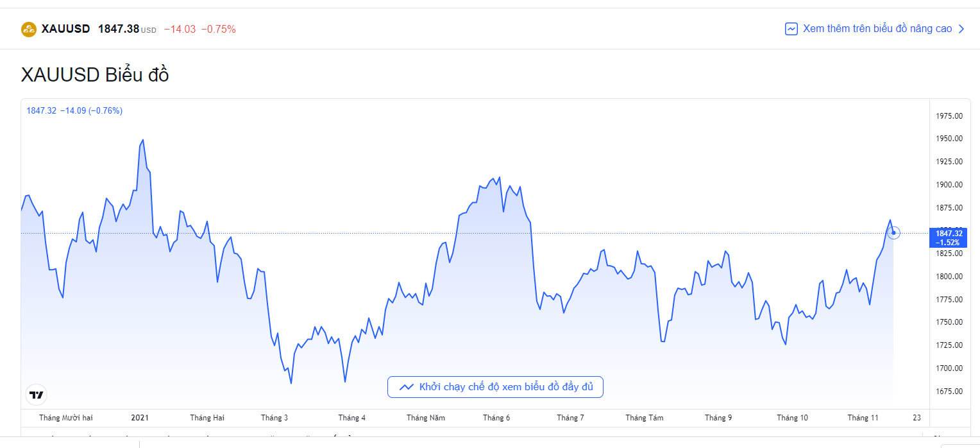The height and width of the screenshot is (448, 980).
Task: Click the "Tháng 11" time axis label
Action: [x=863, y=418]
